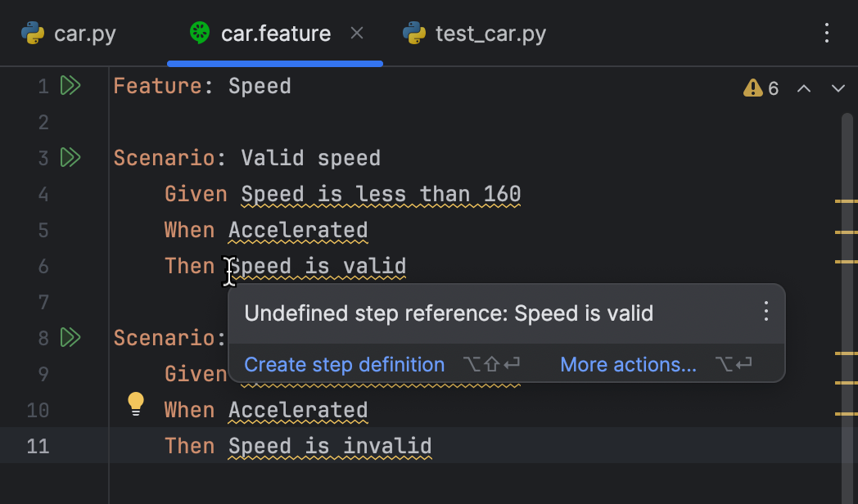
Task: Open the More actions link
Action: pos(628,365)
